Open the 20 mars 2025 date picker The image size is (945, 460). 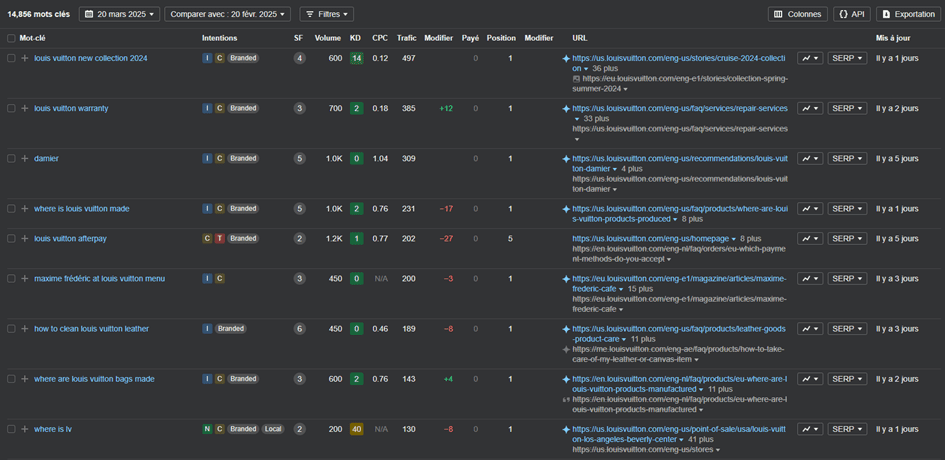[x=119, y=14]
